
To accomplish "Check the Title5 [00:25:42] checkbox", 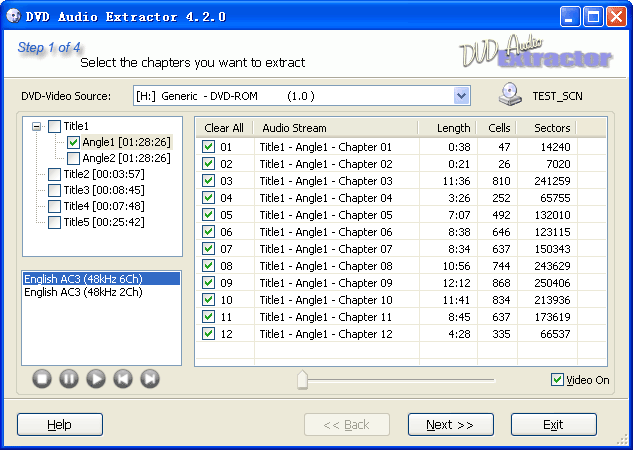I will click(x=54, y=222).
